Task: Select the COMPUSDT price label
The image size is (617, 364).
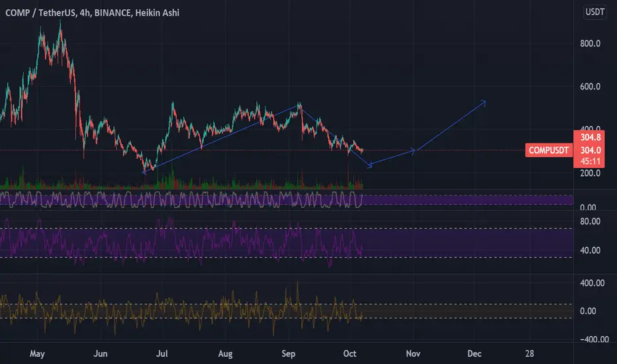Action: pyautogui.click(x=549, y=150)
